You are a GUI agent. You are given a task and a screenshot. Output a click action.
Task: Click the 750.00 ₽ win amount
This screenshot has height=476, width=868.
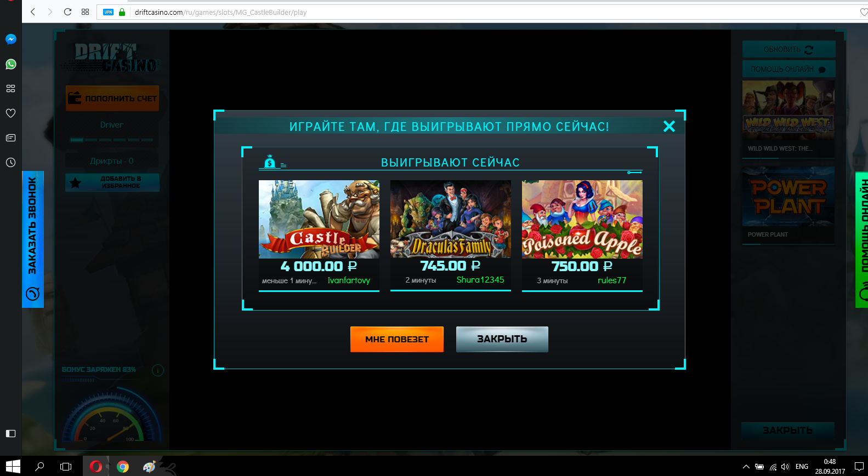tap(582, 266)
